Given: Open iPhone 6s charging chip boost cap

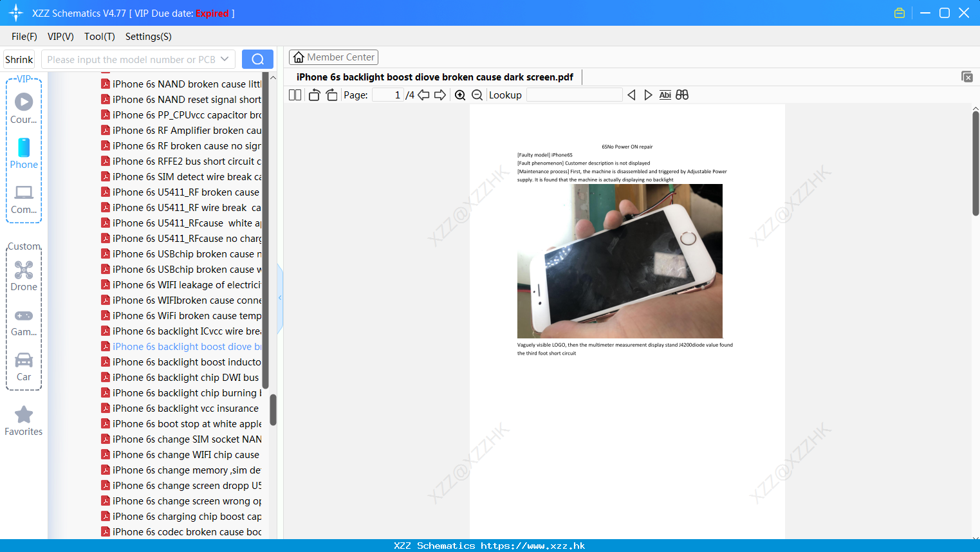Looking at the screenshot, I should (x=182, y=517).
